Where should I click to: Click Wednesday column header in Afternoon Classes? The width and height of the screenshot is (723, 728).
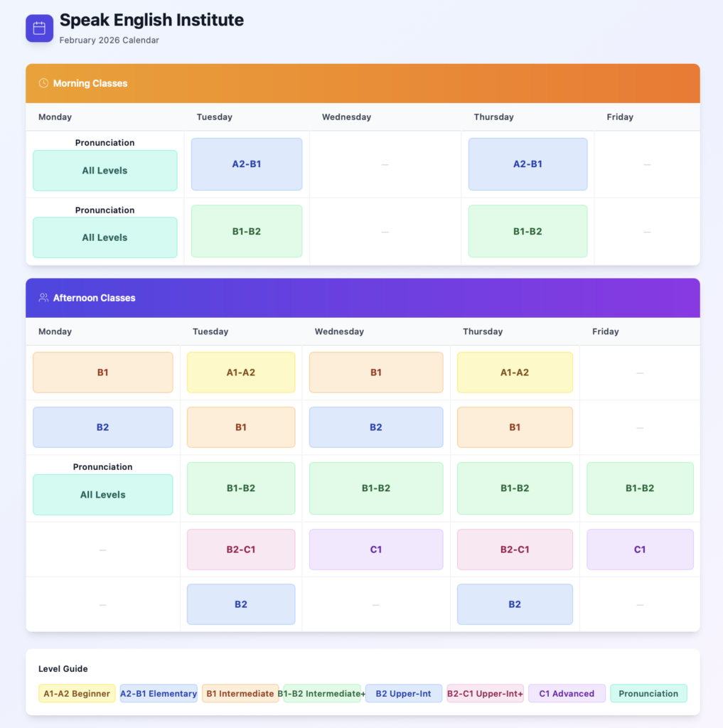(339, 331)
